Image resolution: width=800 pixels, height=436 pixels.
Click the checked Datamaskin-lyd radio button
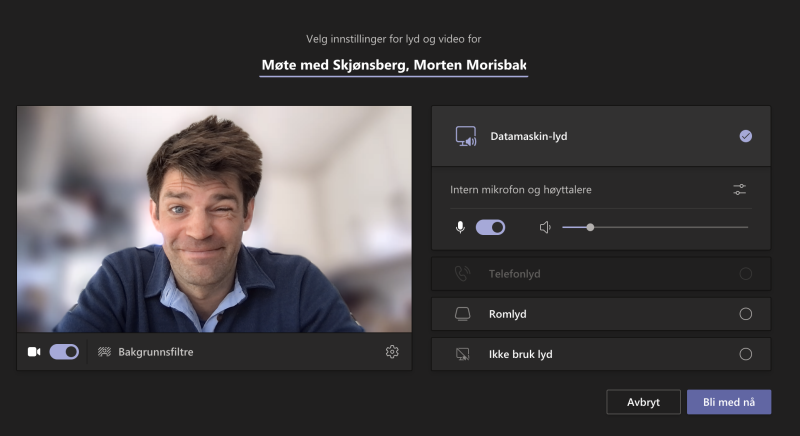click(745, 136)
